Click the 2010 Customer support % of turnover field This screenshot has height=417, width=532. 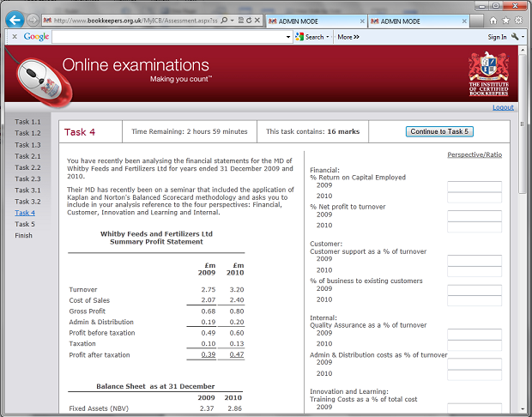[475, 271]
